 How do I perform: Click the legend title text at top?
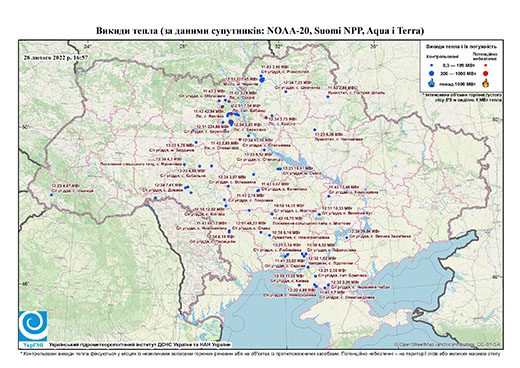click(x=461, y=46)
